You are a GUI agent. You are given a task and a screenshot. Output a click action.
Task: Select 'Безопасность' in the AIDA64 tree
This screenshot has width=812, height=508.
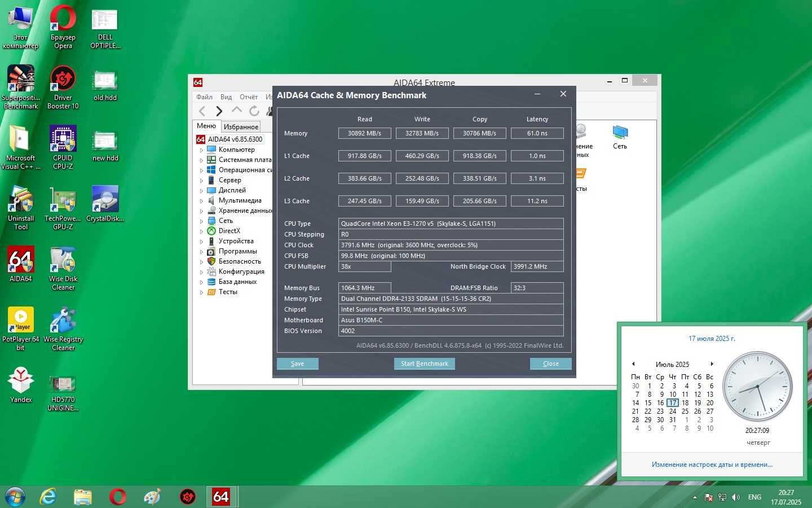click(x=240, y=261)
